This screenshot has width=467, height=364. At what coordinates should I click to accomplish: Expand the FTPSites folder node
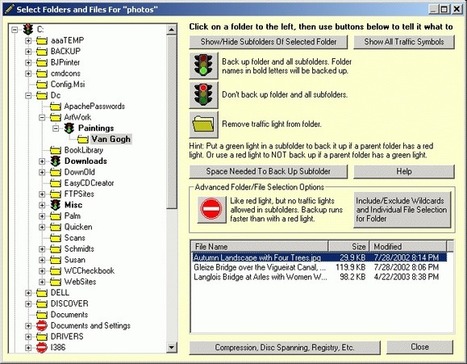42,194
